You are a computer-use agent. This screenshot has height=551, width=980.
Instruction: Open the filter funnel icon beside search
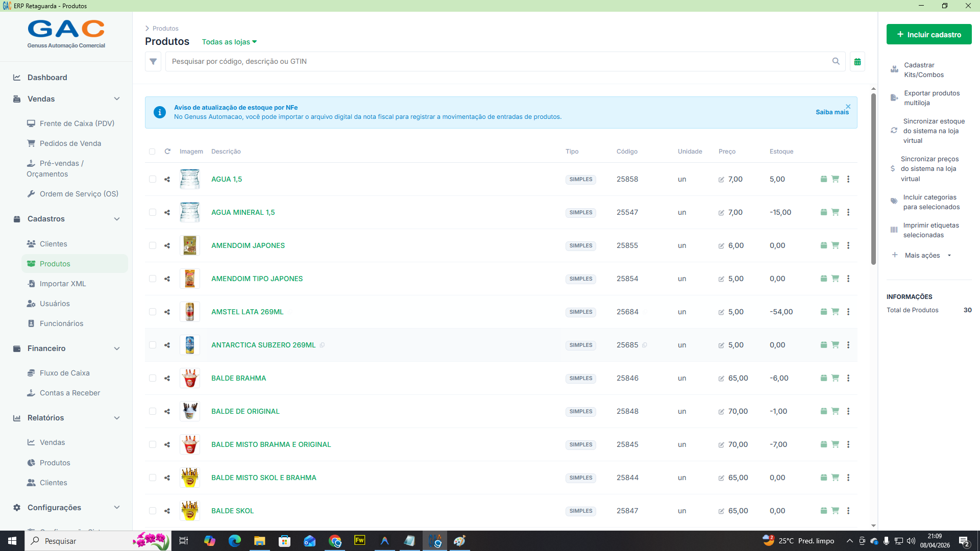pyautogui.click(x=153, y=61)
